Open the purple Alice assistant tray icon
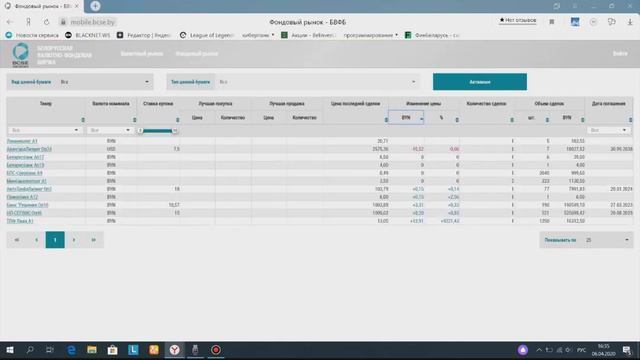Image resolution: width=640 pixels, height=360 pixels. [523, 350]
